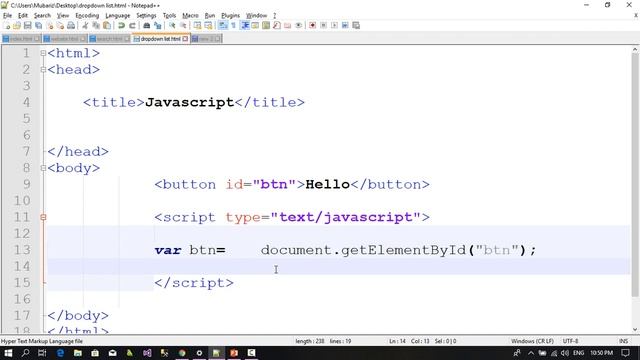
Task: Click the vertical scrollbar thumb
Action: click(x=635, y=175)
